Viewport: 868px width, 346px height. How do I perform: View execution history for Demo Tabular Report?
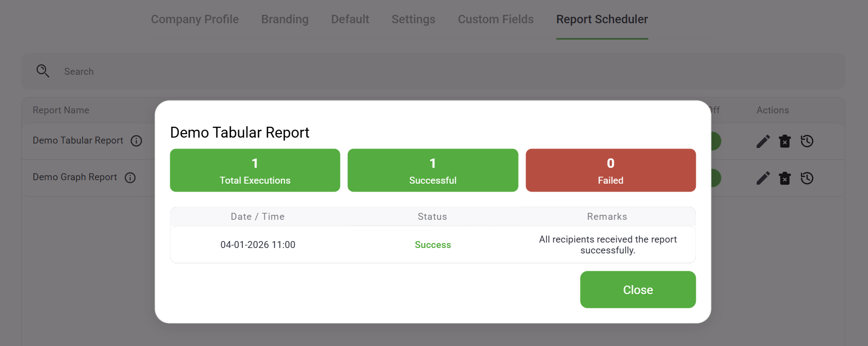pos(807,142)
